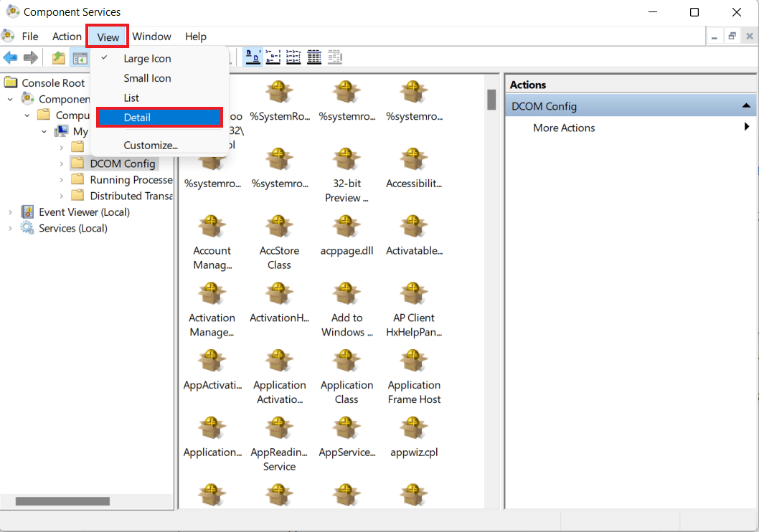Expand the Running Processes node chevron

(61, 180)
